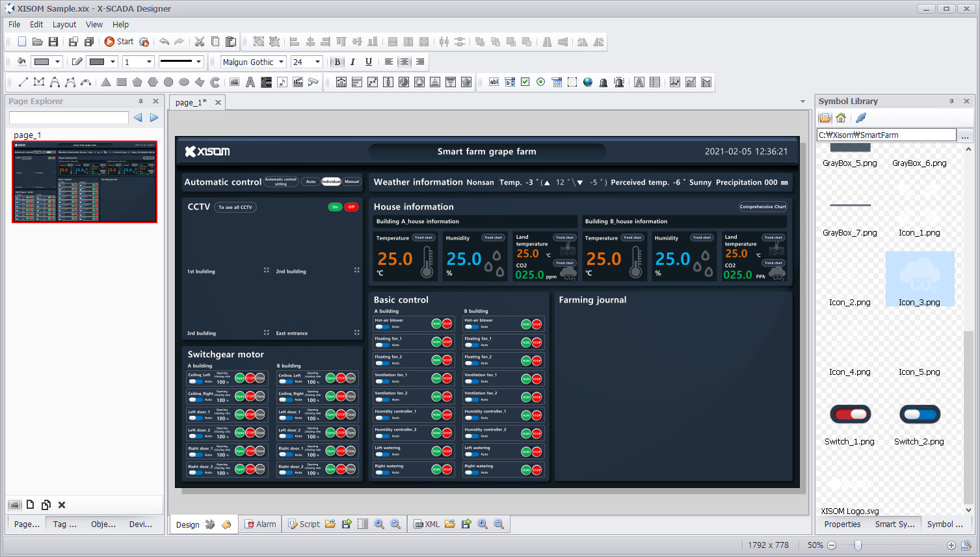Open the Layout menu
The width and height of the screenshot is (980, 557).
point(64,24)
